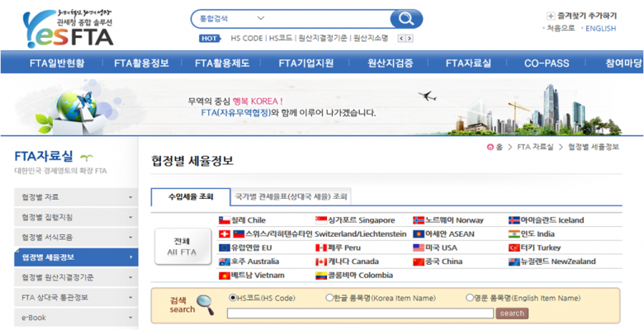Click the previous arrow beside HOT keywords
The width and height of the screenshot is (644, 330).
click(402, 39)
